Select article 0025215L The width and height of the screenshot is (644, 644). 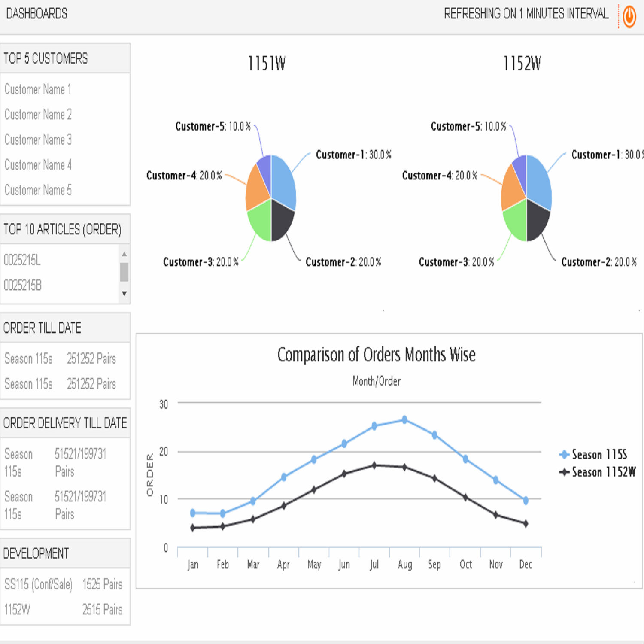[22, 260]
